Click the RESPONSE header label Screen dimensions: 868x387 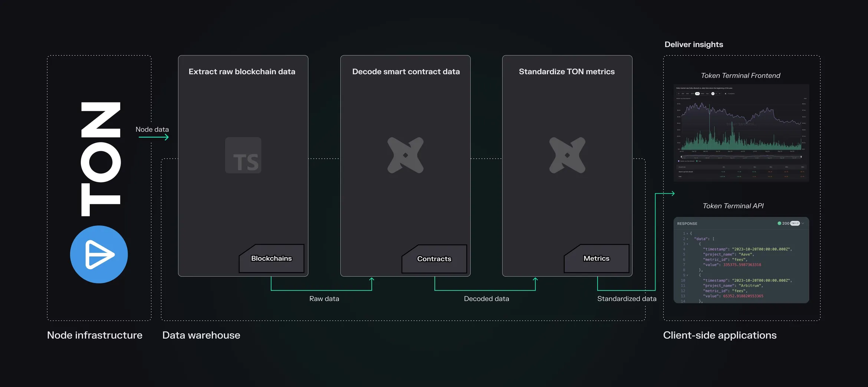click(687, 224)
